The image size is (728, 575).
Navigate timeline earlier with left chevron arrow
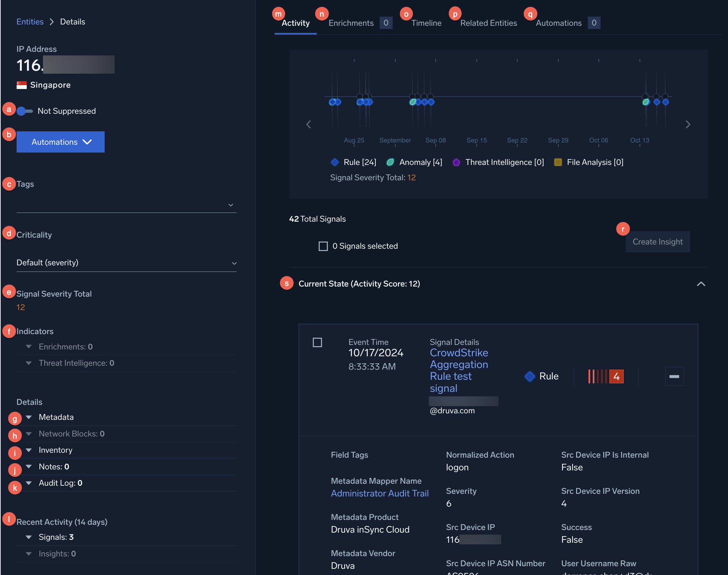tap(308, 124)
